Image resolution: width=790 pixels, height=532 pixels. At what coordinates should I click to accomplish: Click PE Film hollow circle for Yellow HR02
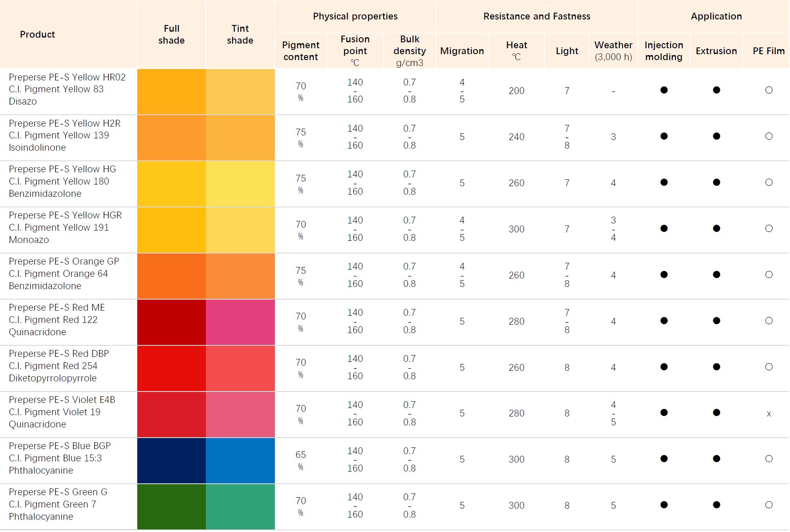tap(769, 90)
